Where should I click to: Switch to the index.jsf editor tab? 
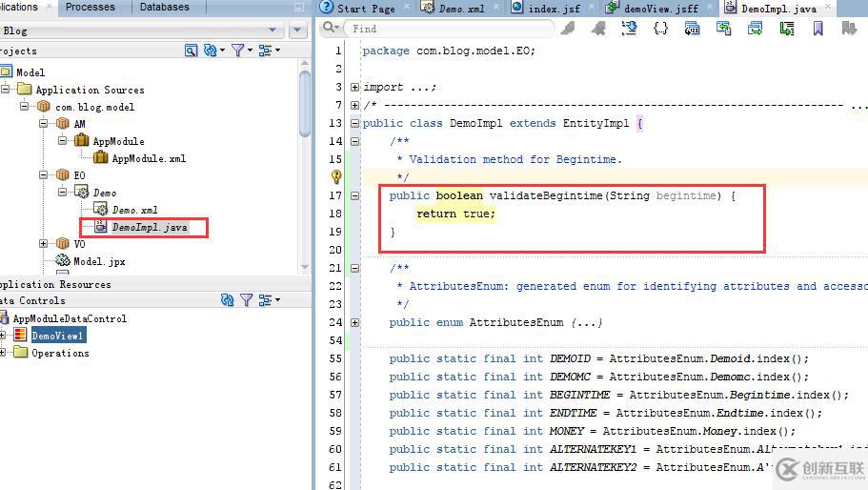point(555,9)
